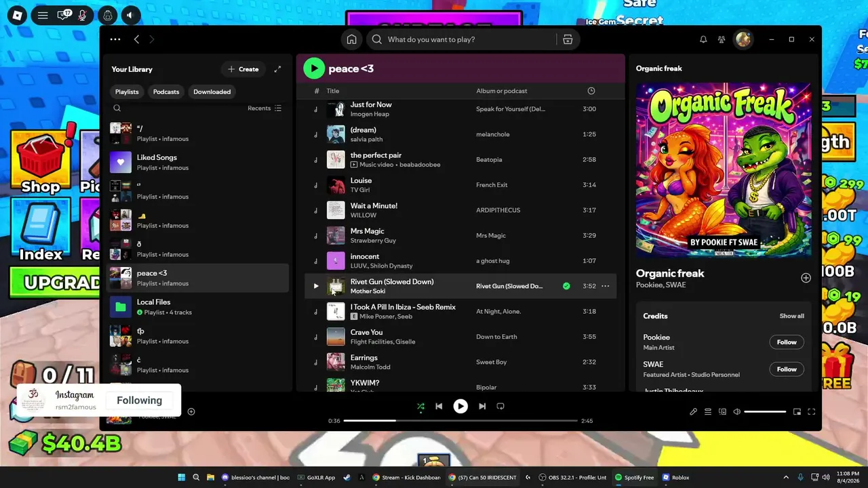Expand Your Library to full view
Screen dimensions: 868x488
(277, 69)
